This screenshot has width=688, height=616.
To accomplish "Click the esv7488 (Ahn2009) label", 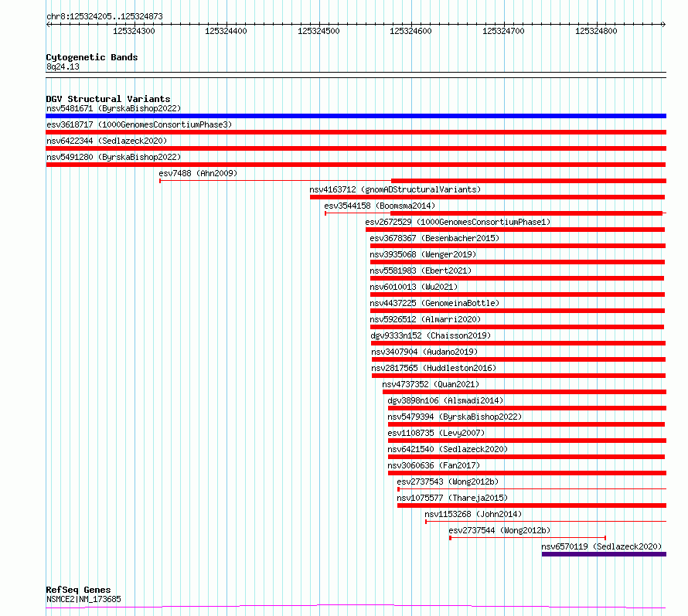I will [x=198, y=173].
